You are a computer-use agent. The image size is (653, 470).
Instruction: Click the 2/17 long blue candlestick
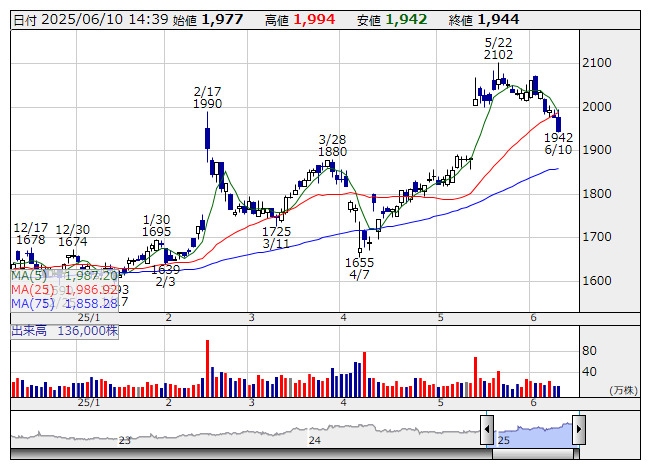(x=207, y=137)
